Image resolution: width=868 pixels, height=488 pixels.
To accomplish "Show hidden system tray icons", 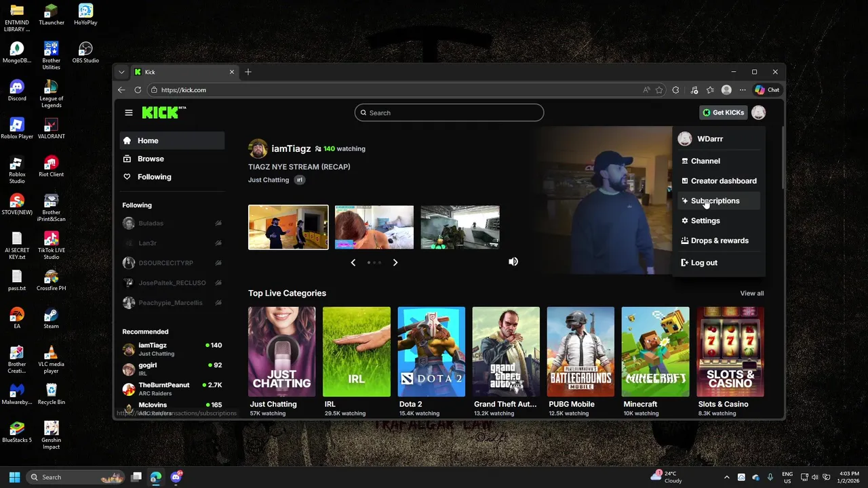I will pos(727,477).
